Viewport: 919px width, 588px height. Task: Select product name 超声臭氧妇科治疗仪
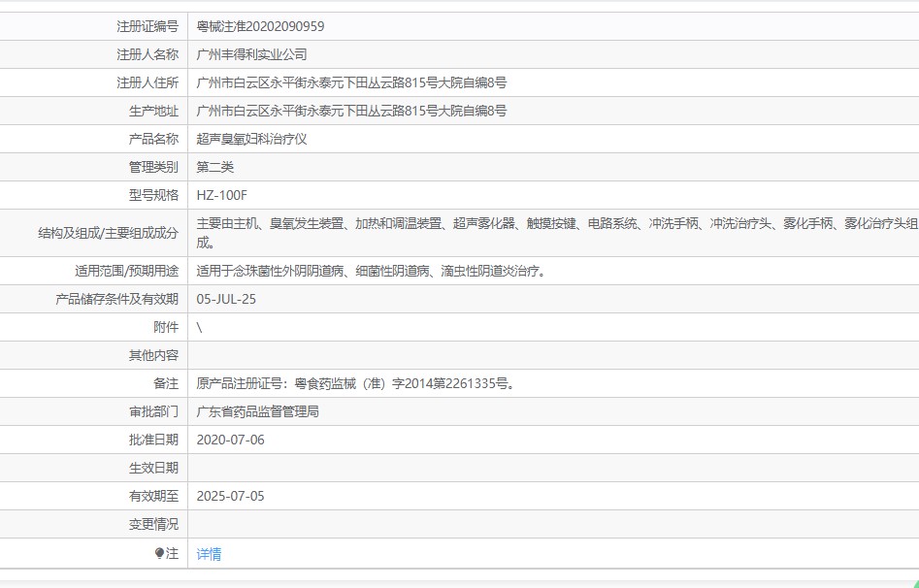tap(251, 139)
